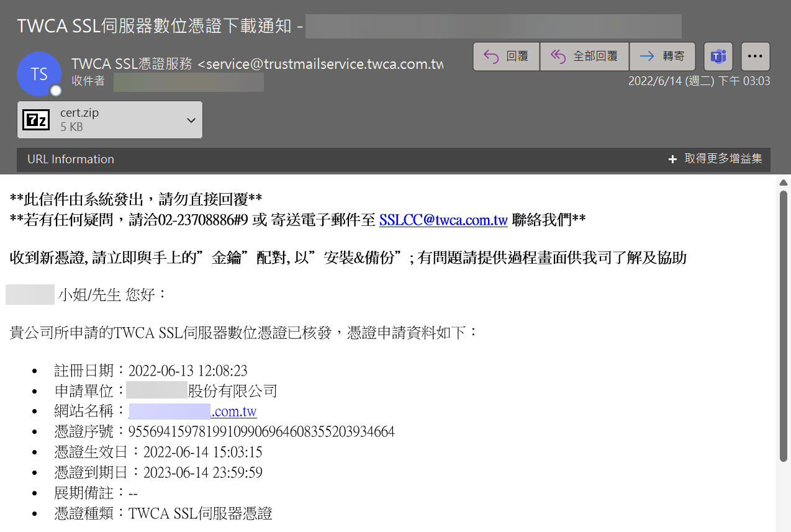Share to Teams via Teams icon
Image resolution: width=791 pixels, height=532 pixels.
[718, 56]
